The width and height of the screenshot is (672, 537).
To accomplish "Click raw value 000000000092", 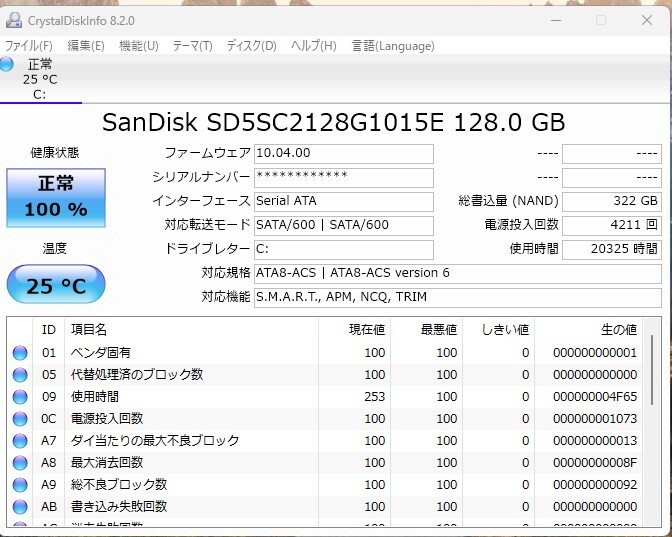I will coord(595,485).
